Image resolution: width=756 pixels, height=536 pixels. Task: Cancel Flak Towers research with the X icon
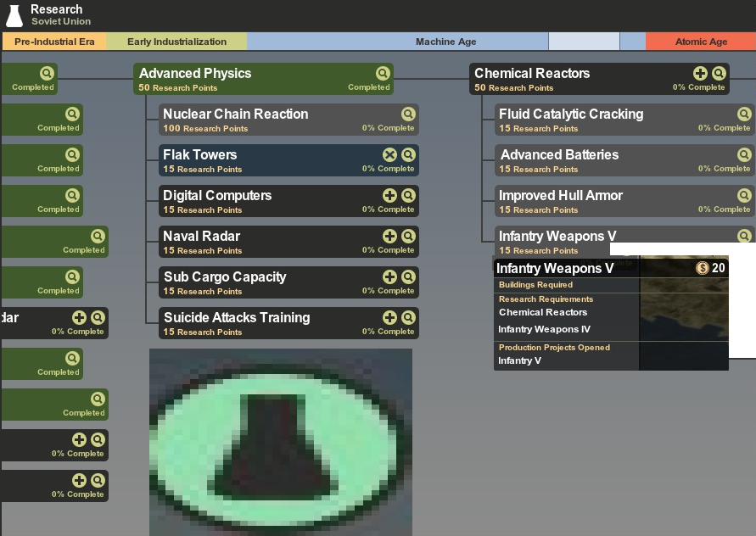[389, 154]
